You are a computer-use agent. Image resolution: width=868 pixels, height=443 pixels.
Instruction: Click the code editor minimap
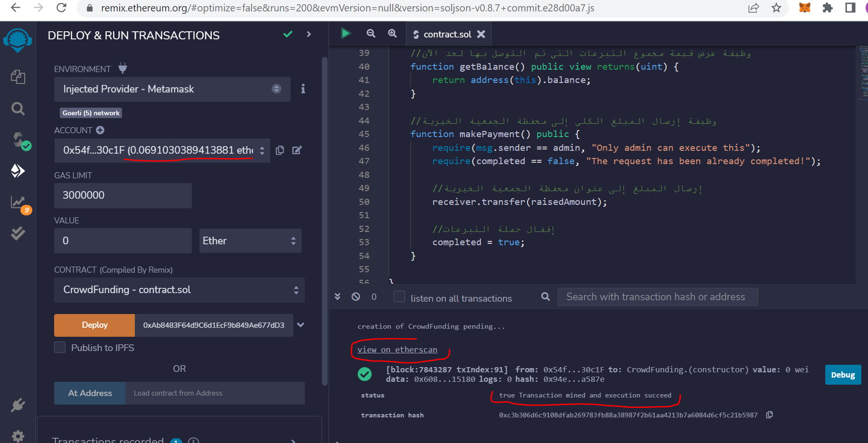coord(863,73)
